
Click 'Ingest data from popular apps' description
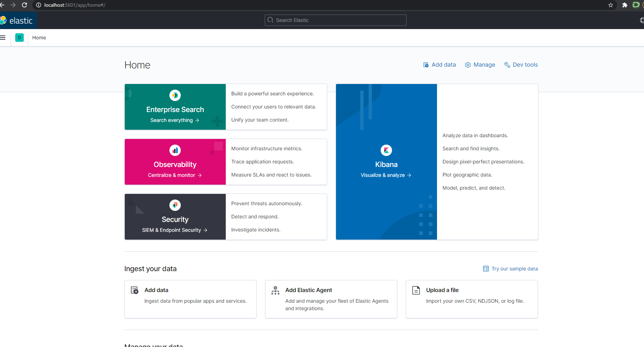coord(196,301)
